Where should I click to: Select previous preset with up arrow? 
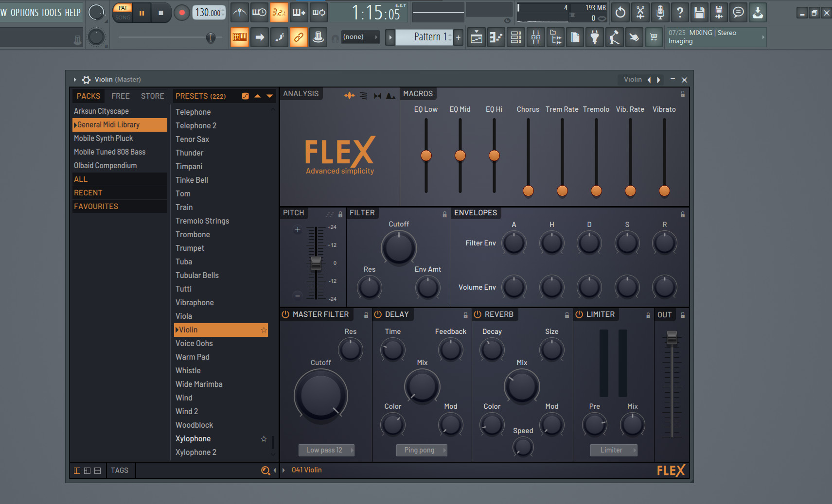click(258, 96)
